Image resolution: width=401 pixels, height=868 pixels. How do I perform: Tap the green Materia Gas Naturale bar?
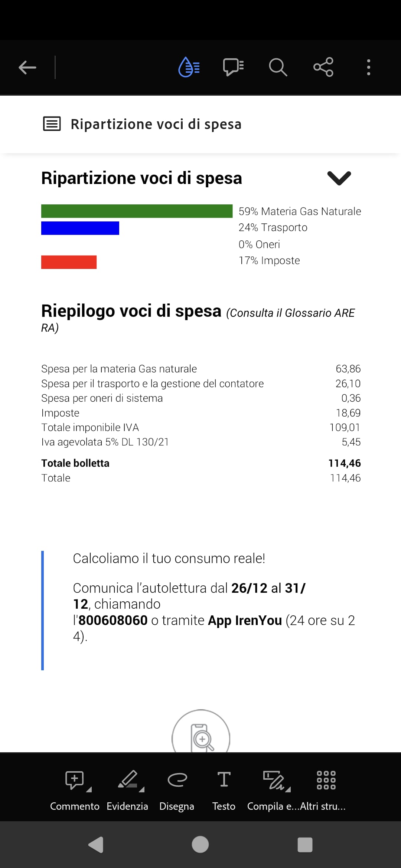click(137, 211)
